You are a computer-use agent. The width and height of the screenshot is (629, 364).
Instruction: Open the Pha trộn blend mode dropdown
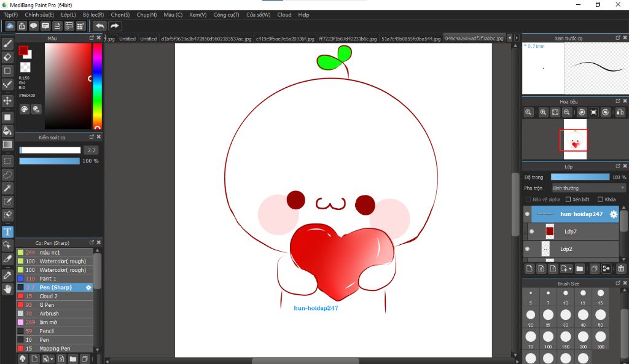click(588, 188)
